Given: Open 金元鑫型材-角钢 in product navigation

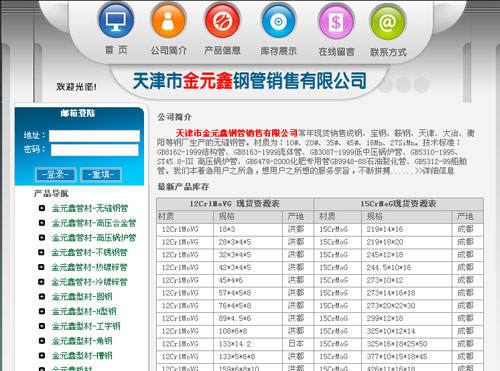Looking at the screenshot, I should [82, 341].
